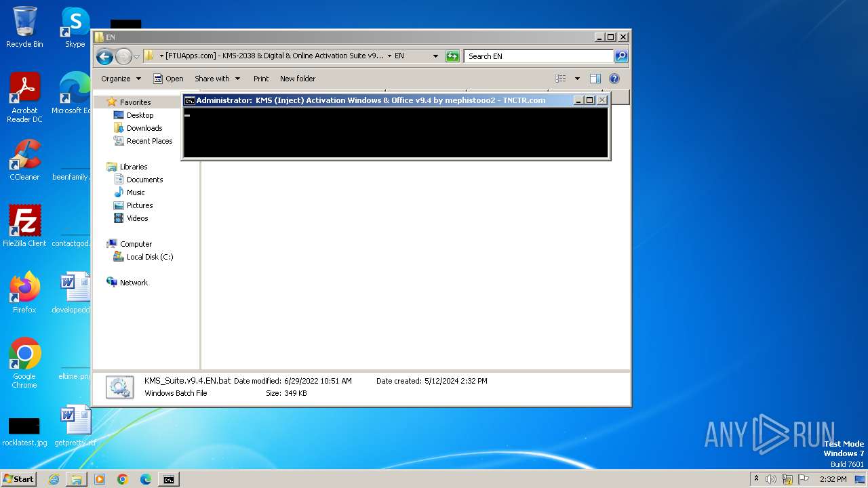868x488 pixels.
Task: Select Pictures library
Action: [x=140, y=205]
